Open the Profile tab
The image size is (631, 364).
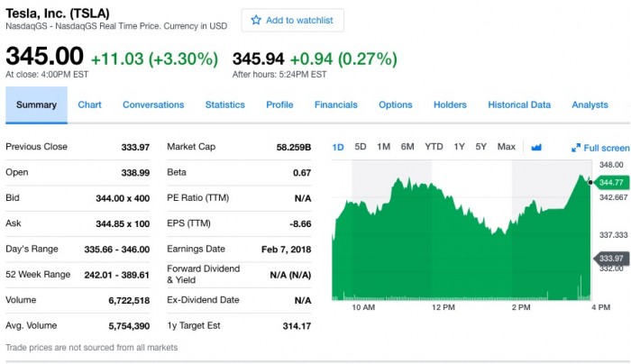pos(279,105)
